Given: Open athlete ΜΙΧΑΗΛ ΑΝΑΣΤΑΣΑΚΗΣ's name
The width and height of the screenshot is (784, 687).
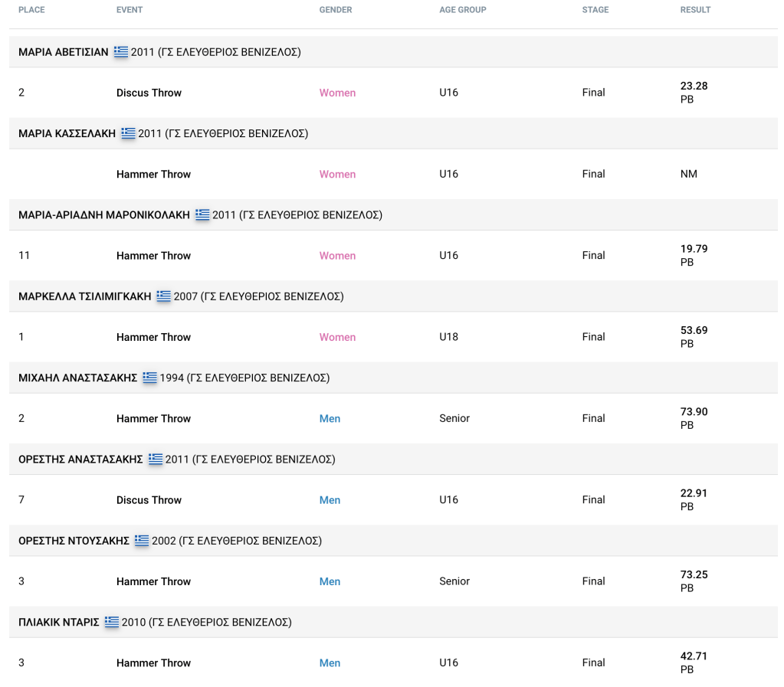Looking at the screenshot, I should [78, 378].
